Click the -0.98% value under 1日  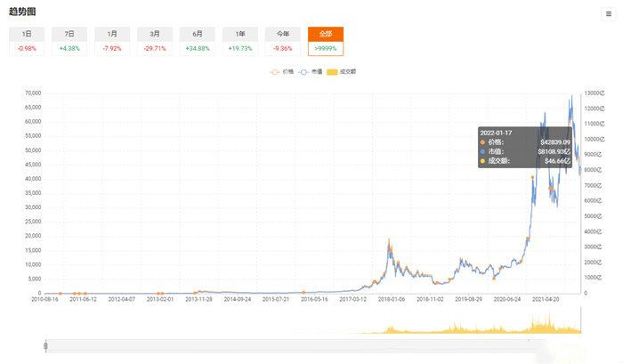pyautogui.click(x=27, y=48)
